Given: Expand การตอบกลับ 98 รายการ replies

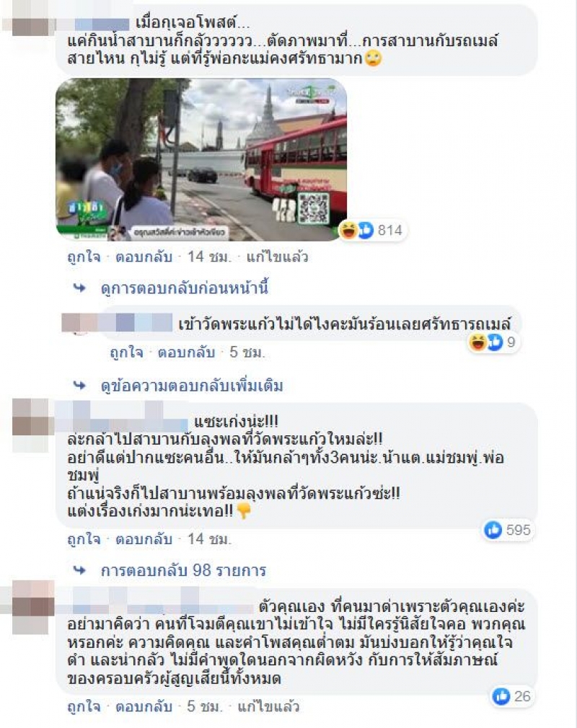Looking at the screenshot, I should [183, 569].
